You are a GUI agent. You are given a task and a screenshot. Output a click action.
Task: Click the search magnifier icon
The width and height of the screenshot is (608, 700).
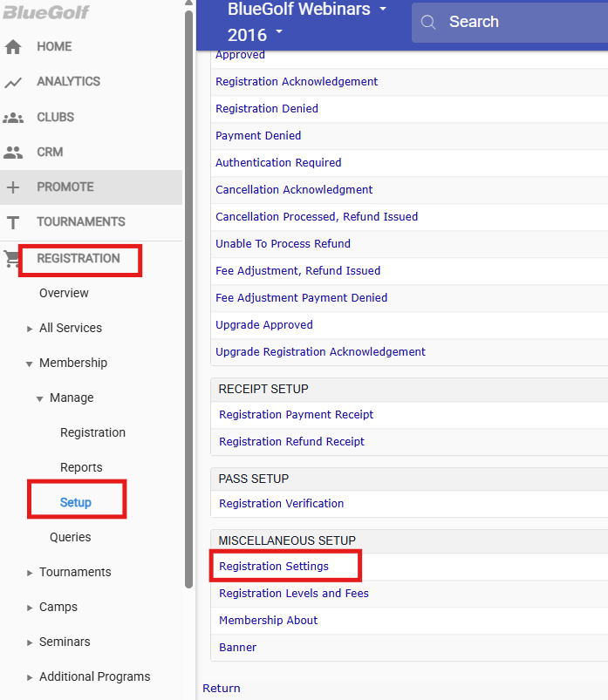(x=428, y=22)
